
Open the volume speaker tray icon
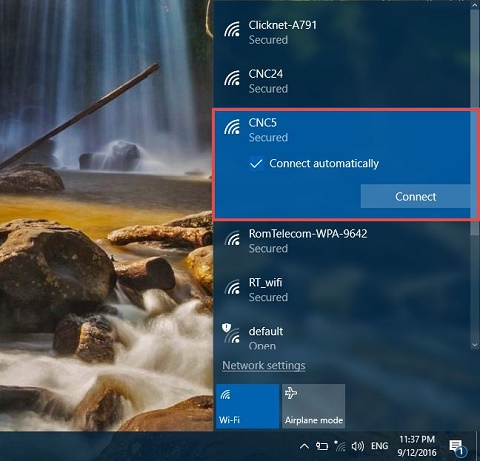pos(358,446)
